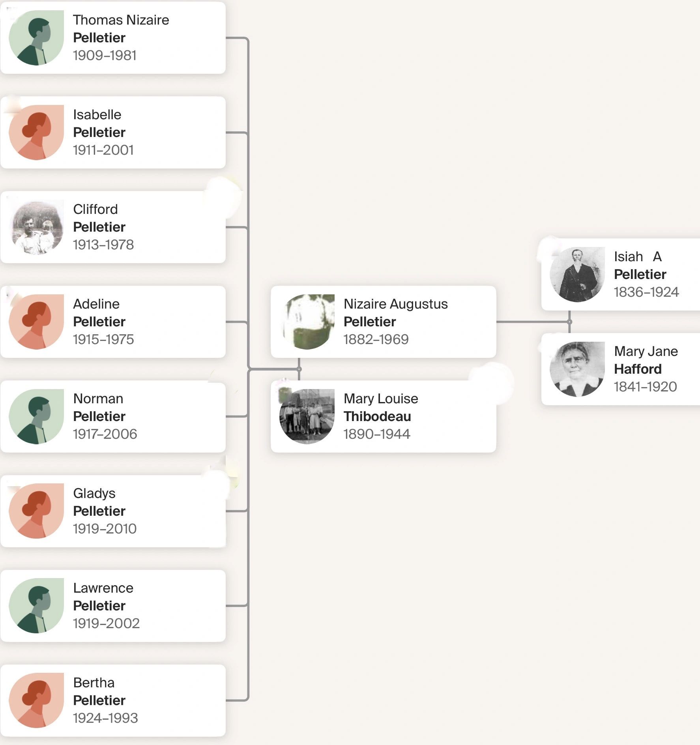The height and width of the screenshot is (745, 700).
Task: Select the Thomas Nizaire Pelletier name
Action: (121, 29)
